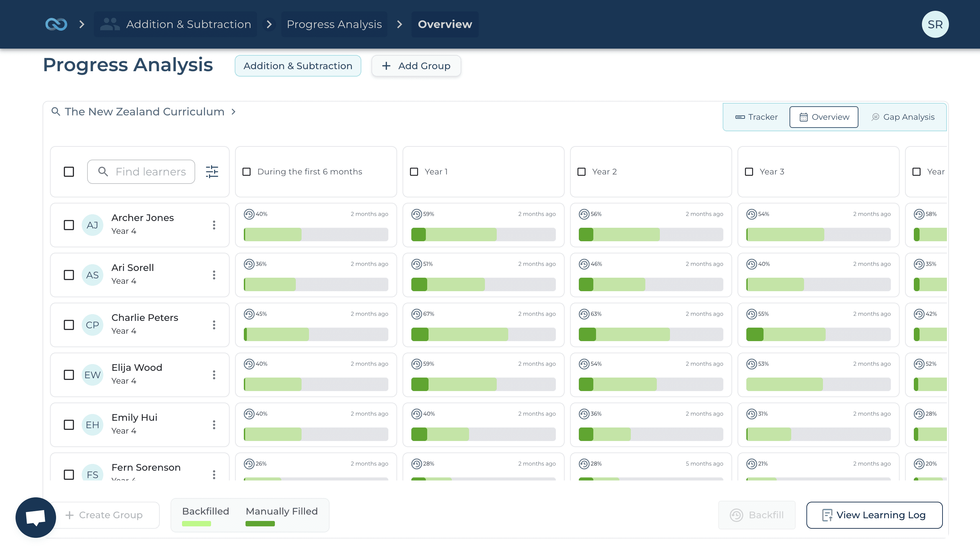Check the Year 2 column checkbox
Image resolution: width=980 pixels, height=552 pixels.
pos(581,172)
